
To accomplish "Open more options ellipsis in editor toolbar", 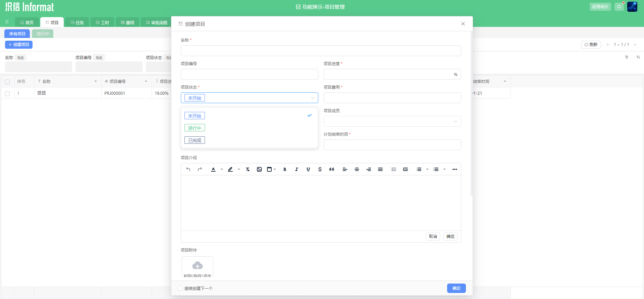I will pyautogui.click(x=455, y=169).
